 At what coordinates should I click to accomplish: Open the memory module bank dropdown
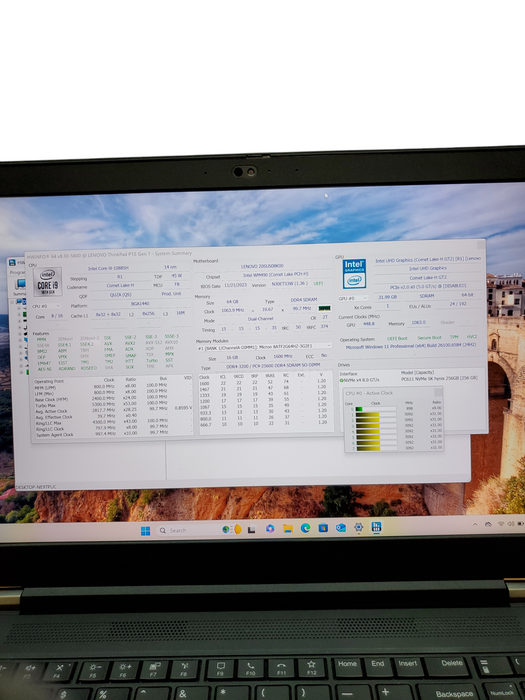pyautogui.click(x=264, y=346)
